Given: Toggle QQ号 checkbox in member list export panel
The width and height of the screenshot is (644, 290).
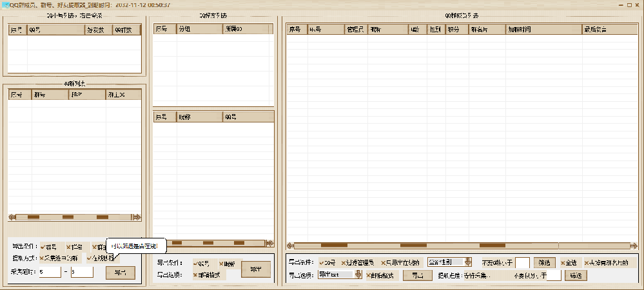Looking at the screenshot, I should pos(327,262).
